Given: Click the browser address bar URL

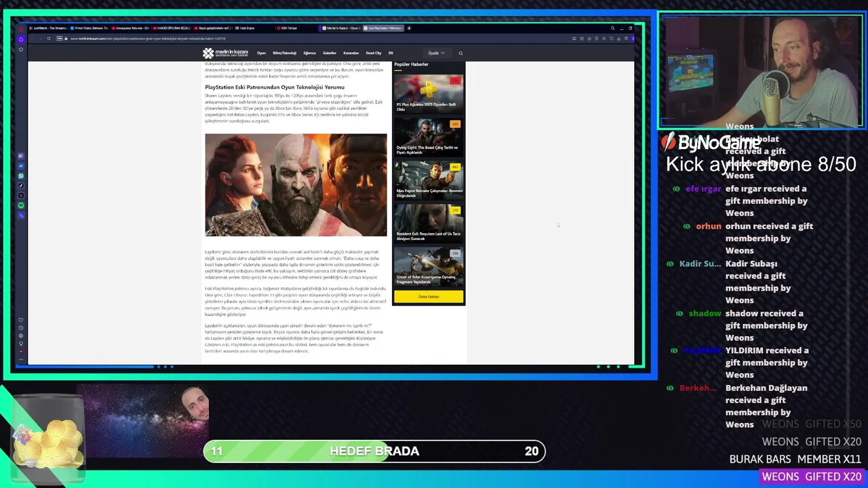Looking at the screenshot, I should pos(148,38).
